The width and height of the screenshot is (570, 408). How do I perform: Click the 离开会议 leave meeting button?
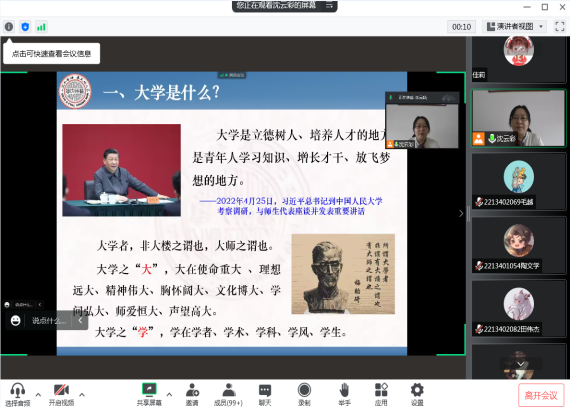pos(541,395)
